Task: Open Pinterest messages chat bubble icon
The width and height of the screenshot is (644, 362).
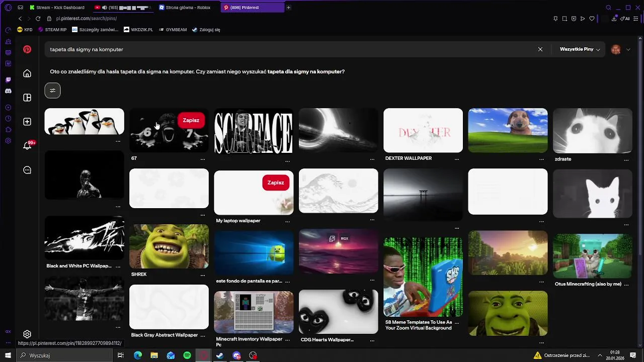Action: (x=27, y=170)
